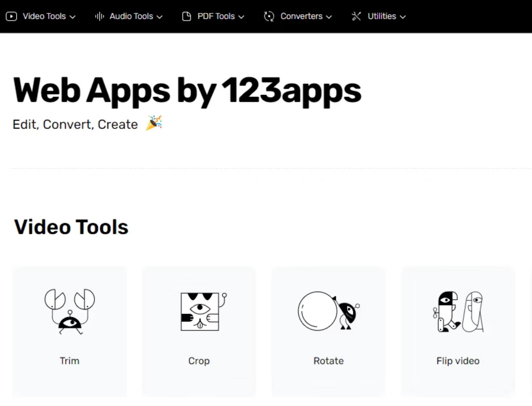The image size is (532, 406).
Task: Click the Web Apps by 123apps heading
Action: 187,91
